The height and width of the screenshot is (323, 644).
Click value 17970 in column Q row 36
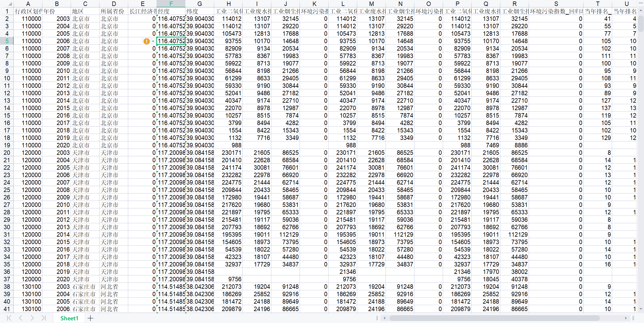(486, 272)
